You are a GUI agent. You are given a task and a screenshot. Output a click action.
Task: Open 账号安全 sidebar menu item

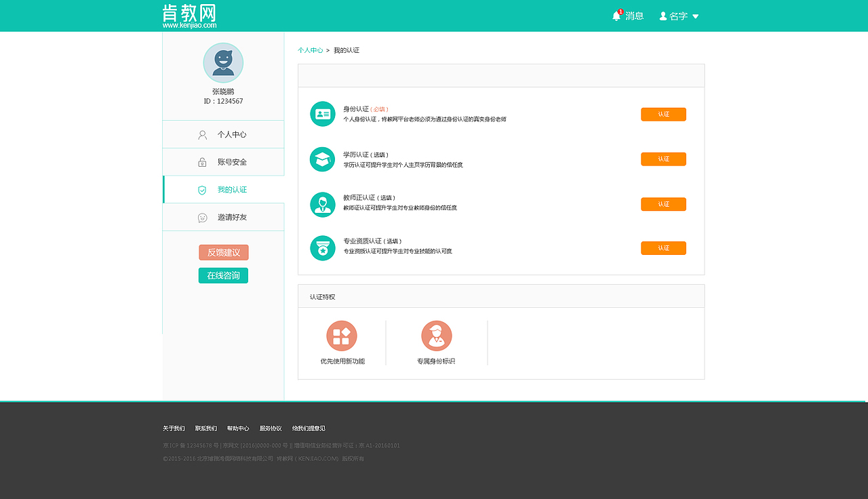[x=223, y=162]
